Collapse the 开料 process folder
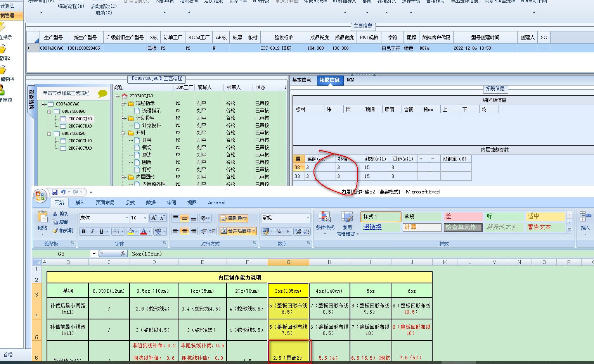594x364 pixels. pos(123,133)
